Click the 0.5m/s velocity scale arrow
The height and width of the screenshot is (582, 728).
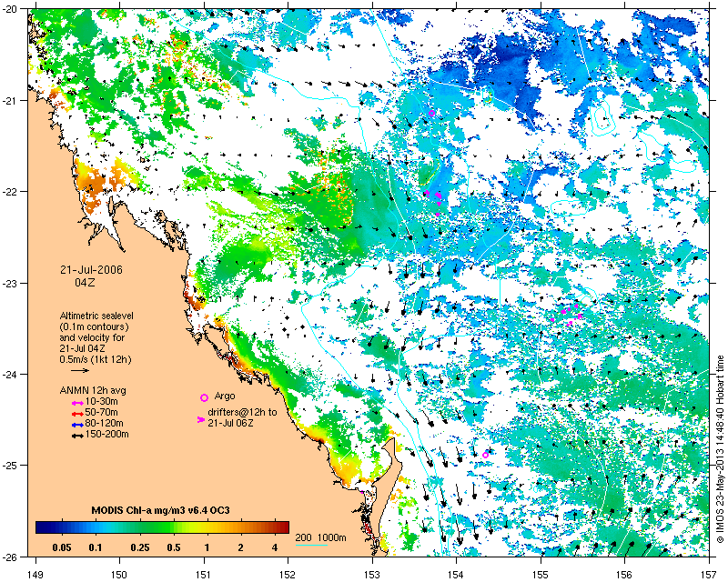click(x=80, y=370)
